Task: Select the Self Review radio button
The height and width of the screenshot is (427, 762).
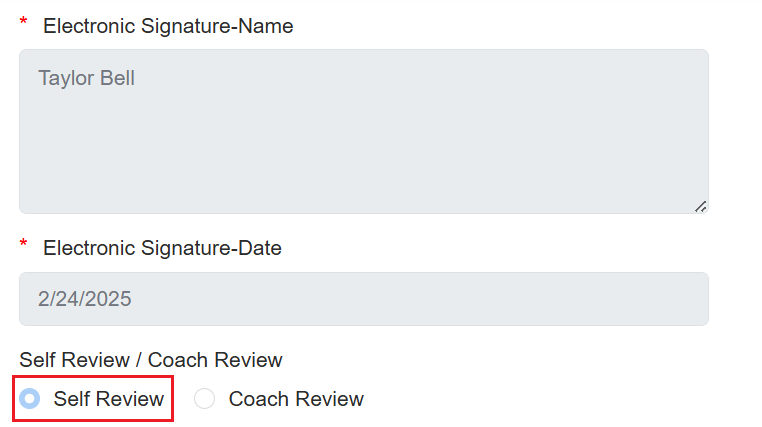Action: point(31,399)
